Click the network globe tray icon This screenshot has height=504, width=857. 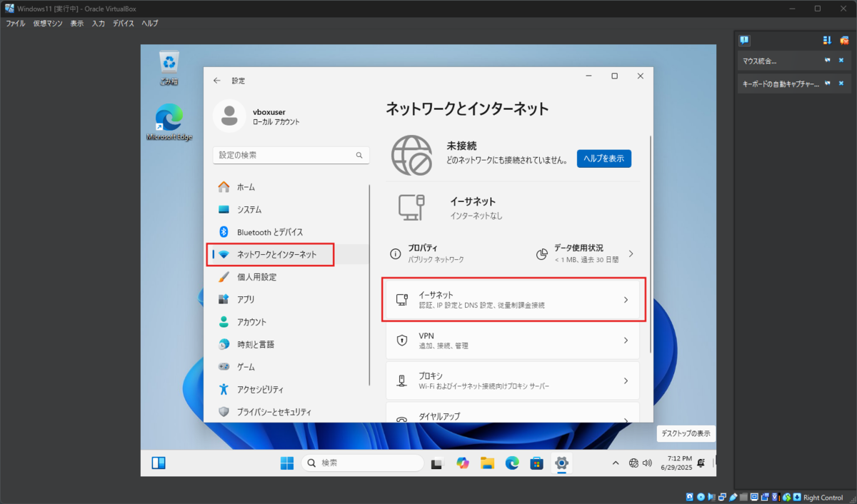click(x=633, y=463)
